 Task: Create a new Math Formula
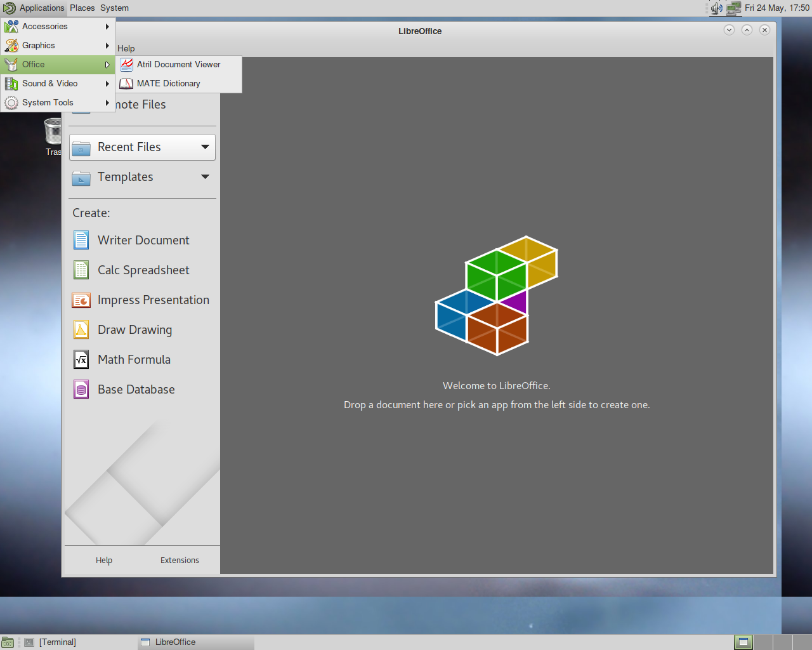[143, 359]
